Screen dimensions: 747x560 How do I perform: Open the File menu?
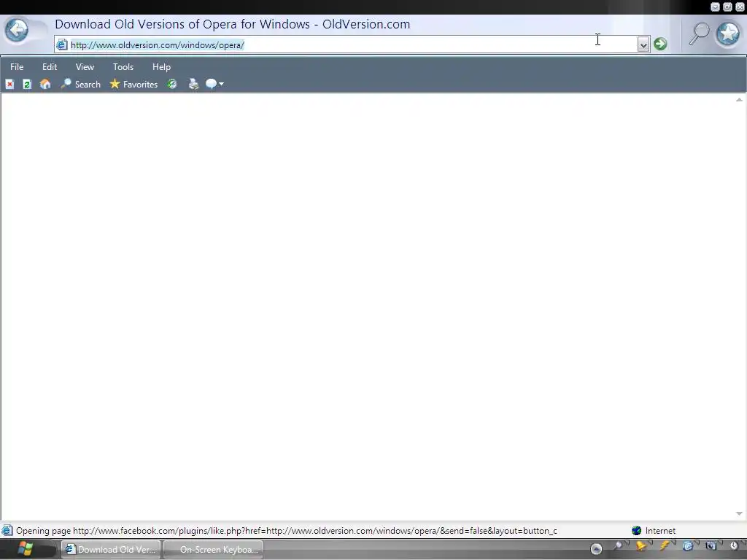[17, 66]
